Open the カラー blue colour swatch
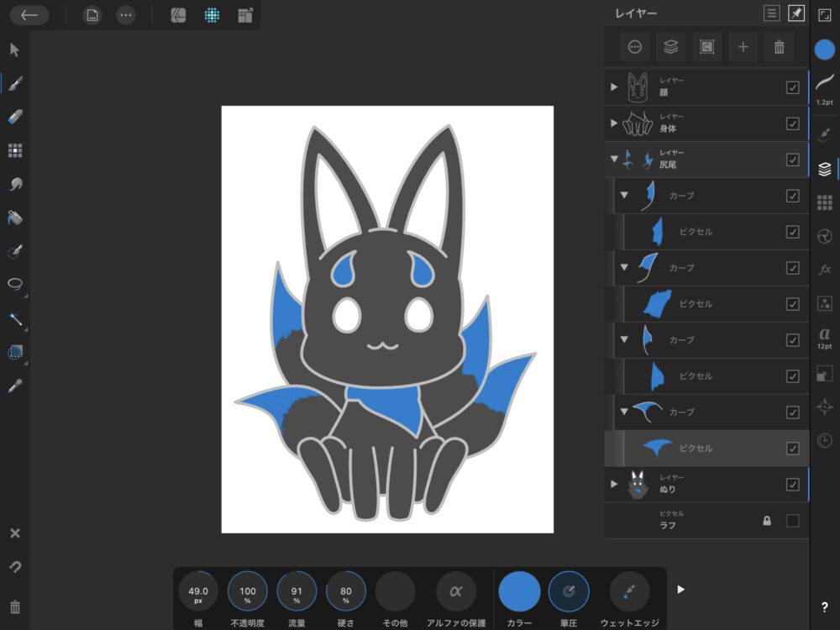 tap(519, 591)
